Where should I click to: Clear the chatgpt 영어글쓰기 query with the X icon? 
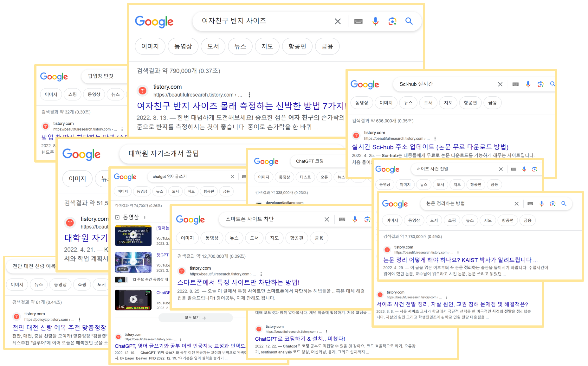click(x=232, y=177)
